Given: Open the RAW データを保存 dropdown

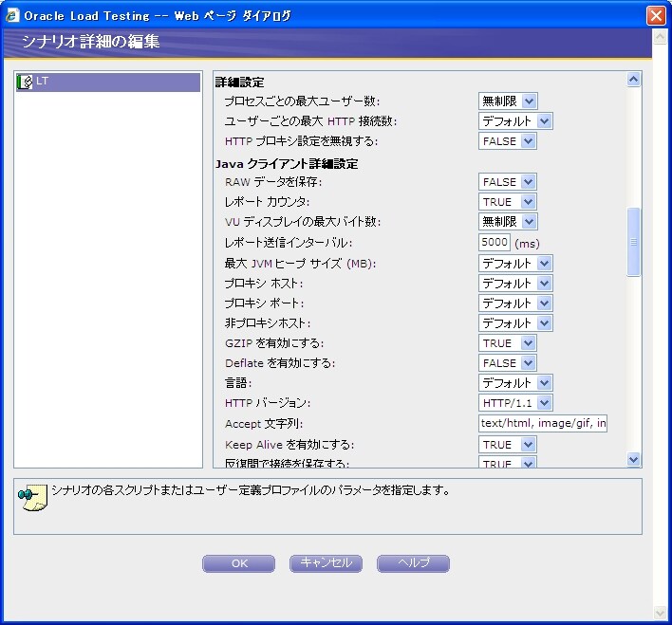Looking at the screenshot, I should point(508,182).
